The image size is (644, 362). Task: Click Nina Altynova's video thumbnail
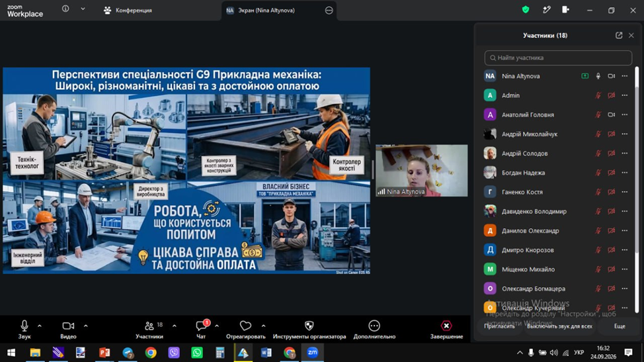click(421, 171)
